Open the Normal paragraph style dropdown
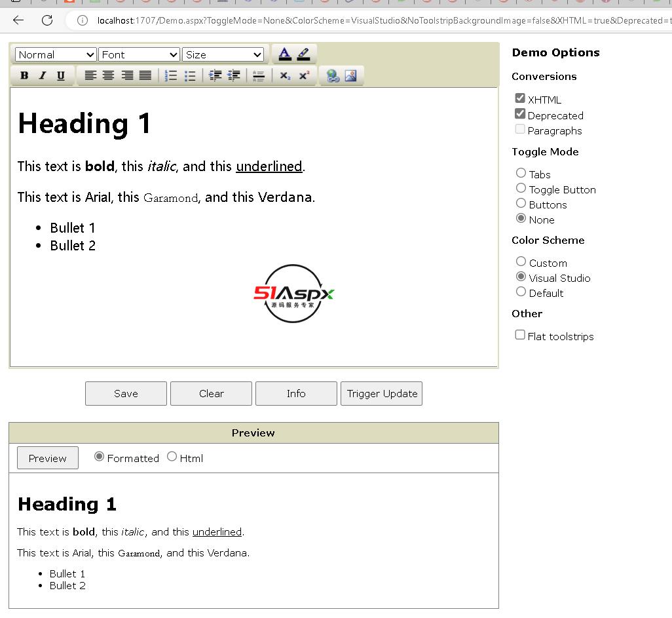 [x=56, y=54]
